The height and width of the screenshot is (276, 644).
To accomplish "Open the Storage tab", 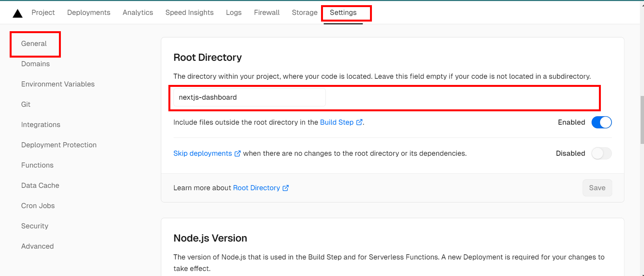I will tap(305, 13).
